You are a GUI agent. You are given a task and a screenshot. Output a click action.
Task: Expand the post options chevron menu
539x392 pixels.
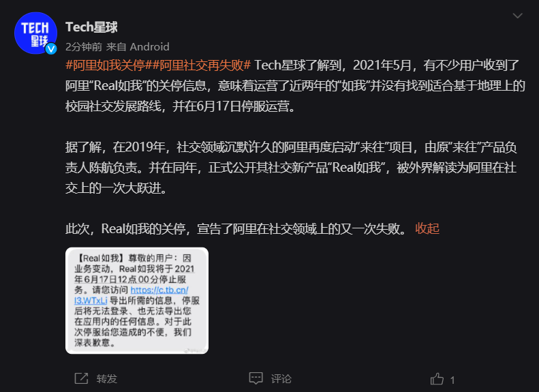517,16
